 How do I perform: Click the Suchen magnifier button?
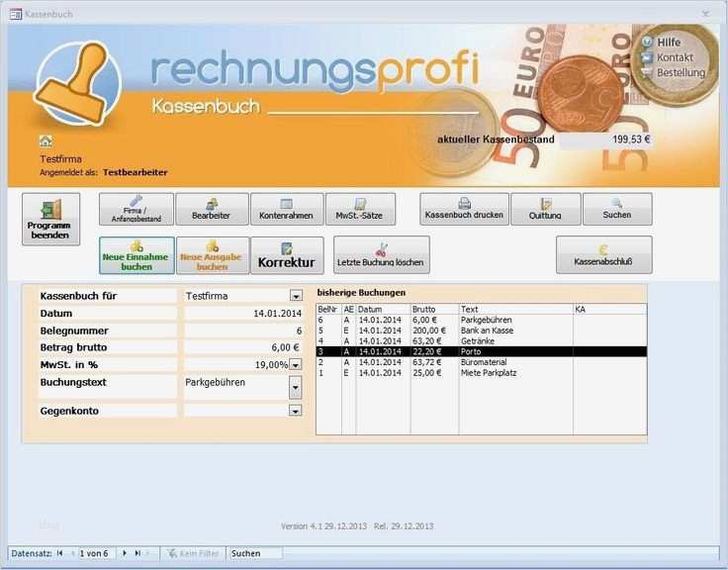tap(617, 210)
